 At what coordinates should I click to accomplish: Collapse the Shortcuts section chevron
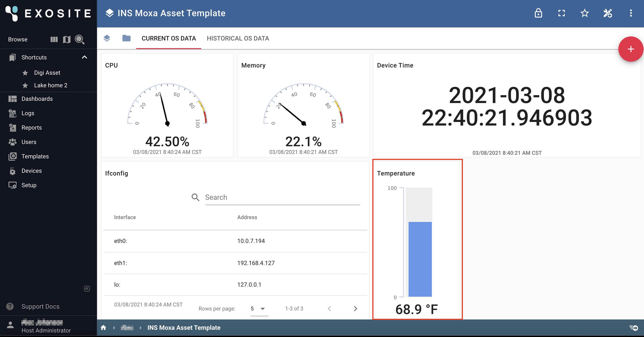click(x=84, y=57)
